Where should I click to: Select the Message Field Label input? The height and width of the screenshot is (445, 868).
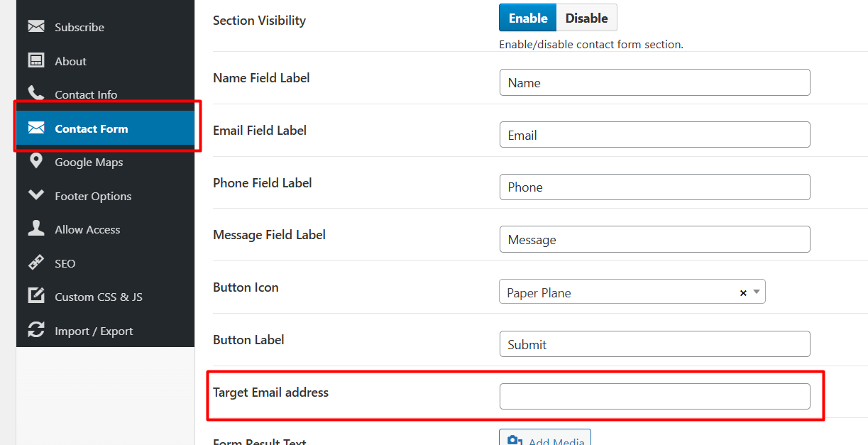pos(654,239)
